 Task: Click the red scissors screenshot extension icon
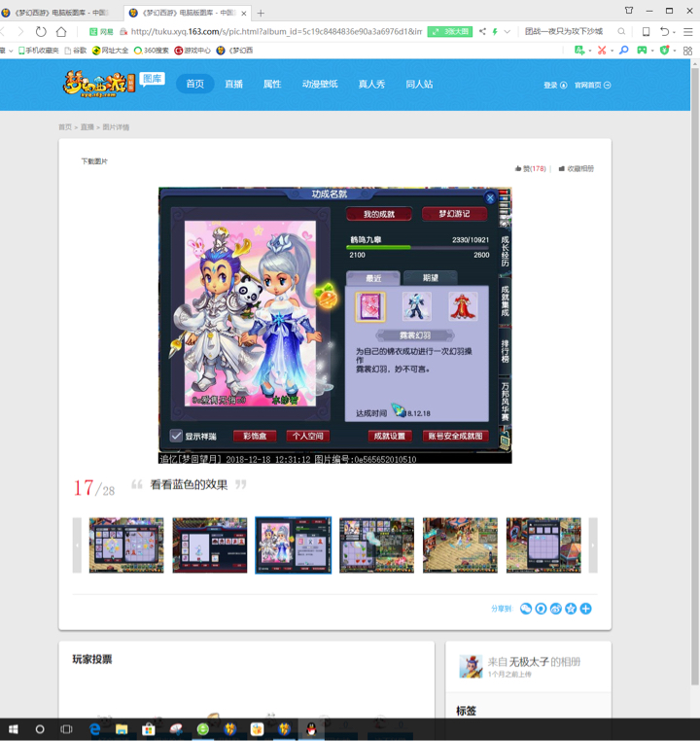click(602, 51)
